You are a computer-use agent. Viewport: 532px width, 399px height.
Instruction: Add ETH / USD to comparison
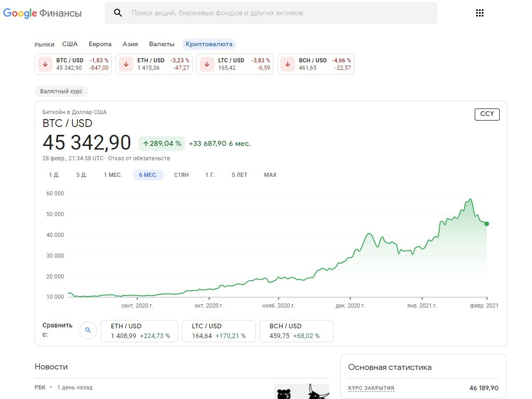pyautogui.click(x=139, y=331)
